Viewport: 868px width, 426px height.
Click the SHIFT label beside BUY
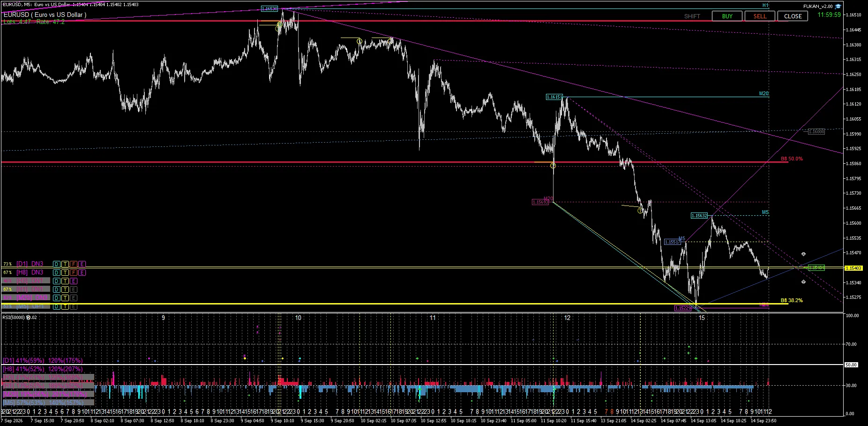point(692,16)
